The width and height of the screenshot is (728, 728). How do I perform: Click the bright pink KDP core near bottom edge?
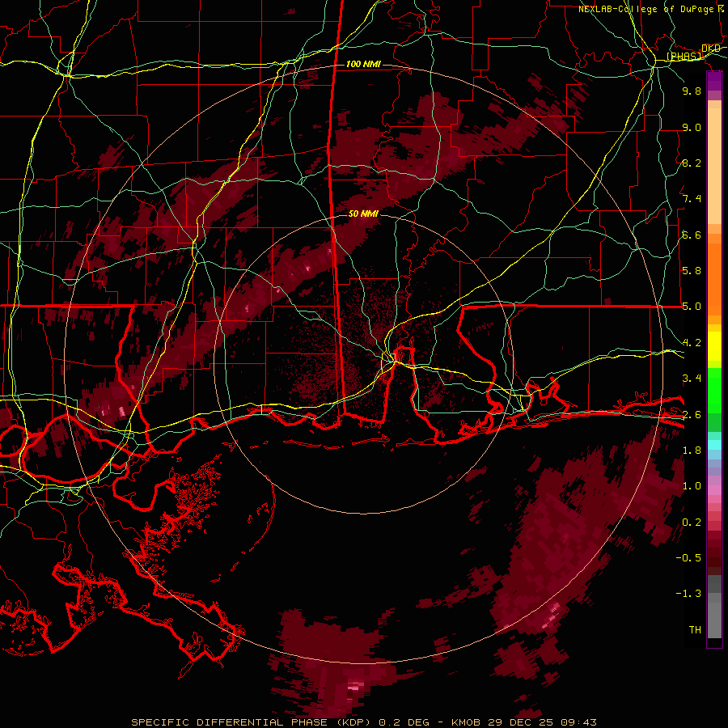point(356,685)
